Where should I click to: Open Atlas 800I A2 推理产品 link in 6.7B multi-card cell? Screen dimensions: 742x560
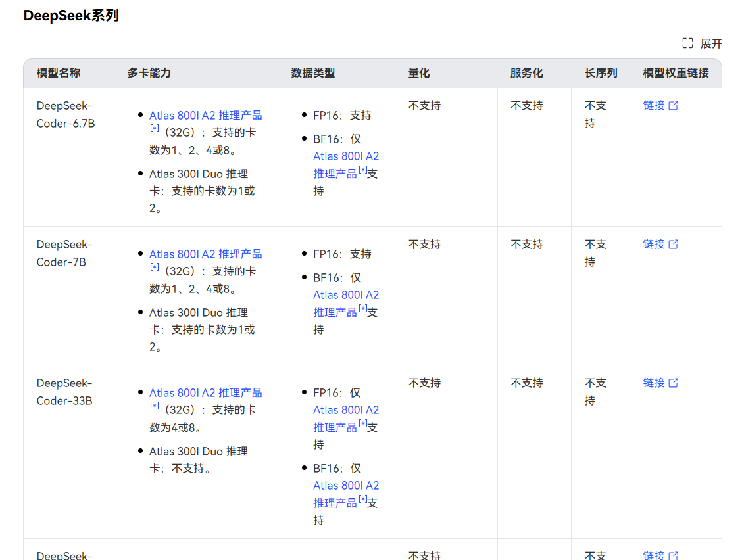tap(205, 116)
